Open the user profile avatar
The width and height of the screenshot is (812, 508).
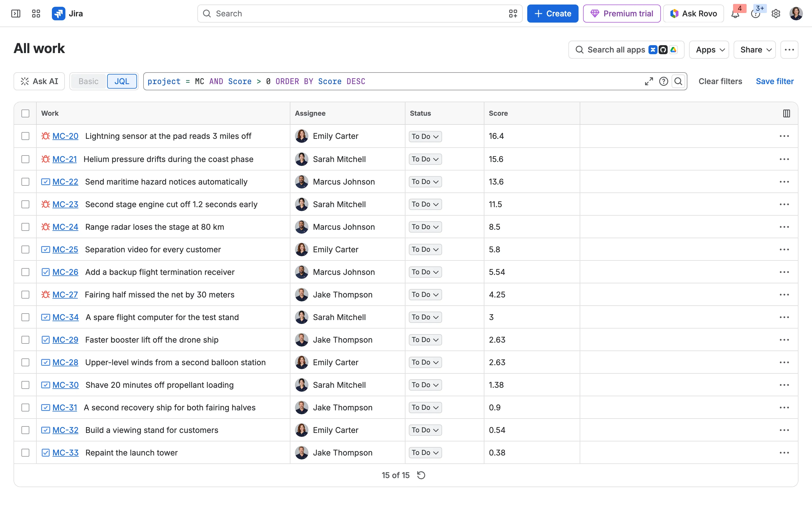796,14
